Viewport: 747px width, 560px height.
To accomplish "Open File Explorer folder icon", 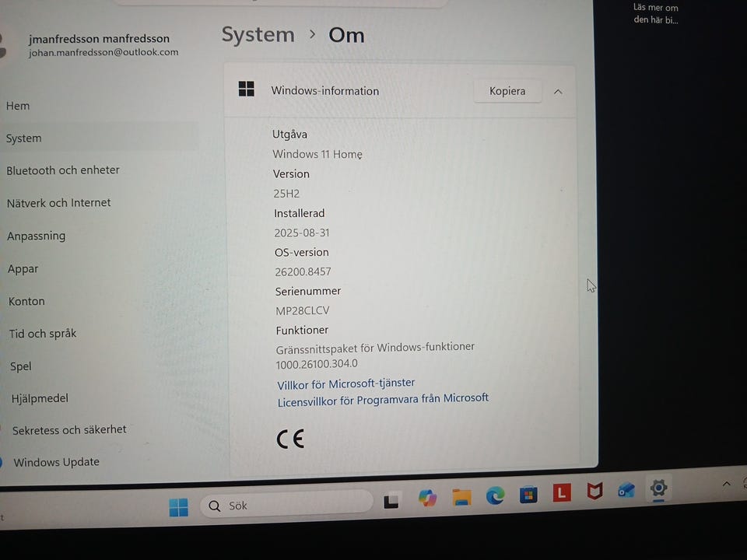I will tap(461, 497).
